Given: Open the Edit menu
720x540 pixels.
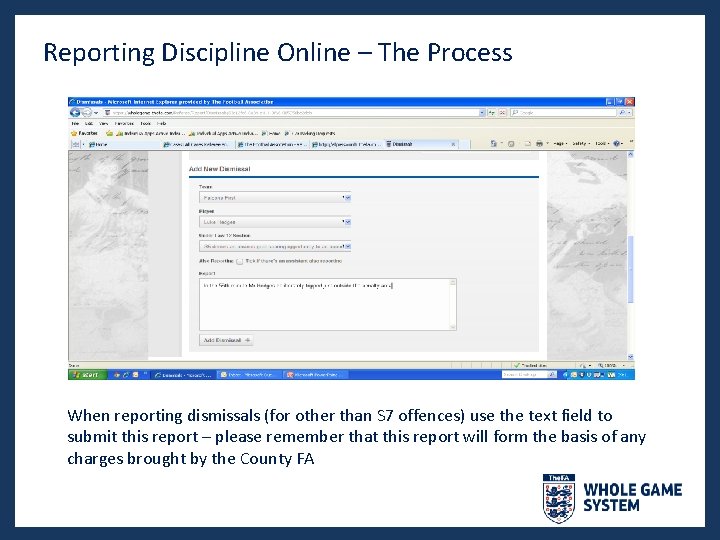Looking at the screenshot, I should pos(89,124).
